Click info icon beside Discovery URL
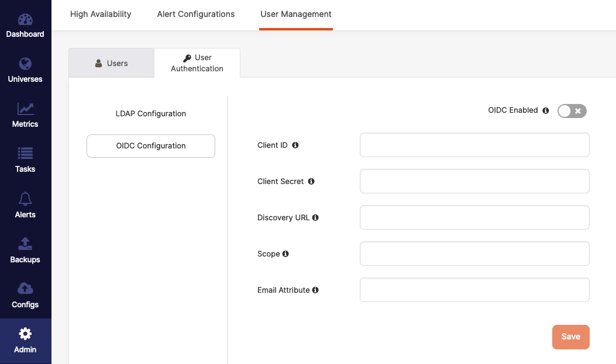 tap(315, 217)
